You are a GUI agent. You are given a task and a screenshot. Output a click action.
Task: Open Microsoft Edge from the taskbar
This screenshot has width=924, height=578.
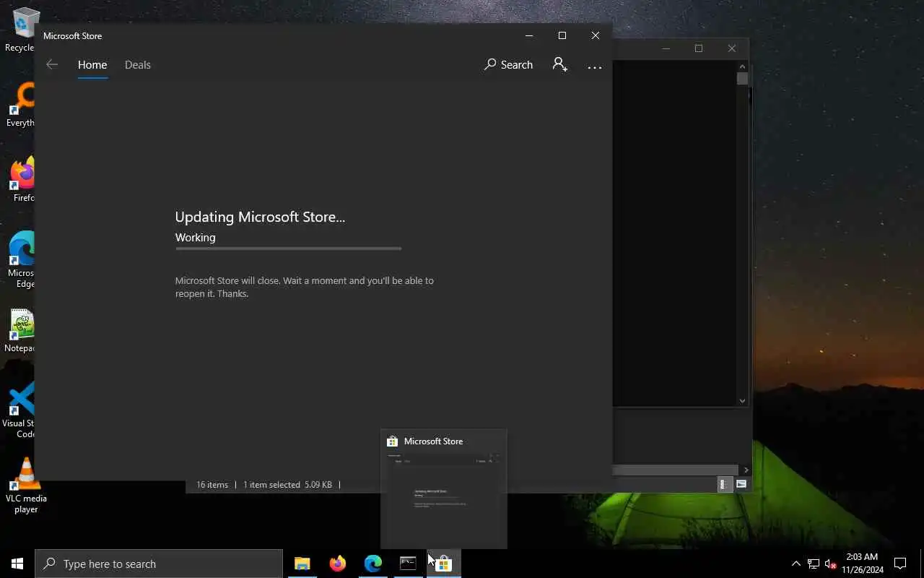click(x=372, y=564)
